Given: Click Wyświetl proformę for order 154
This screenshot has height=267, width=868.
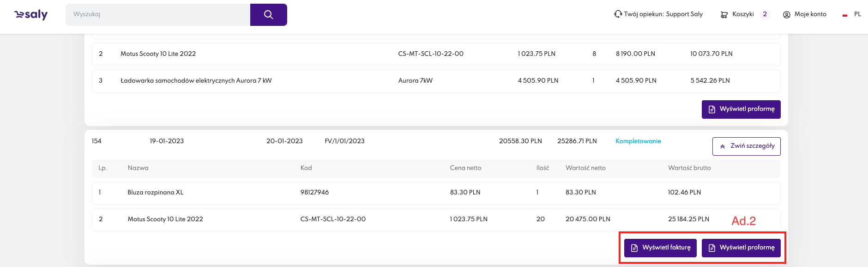Looking at the screenshot, I should coord(741,248).
